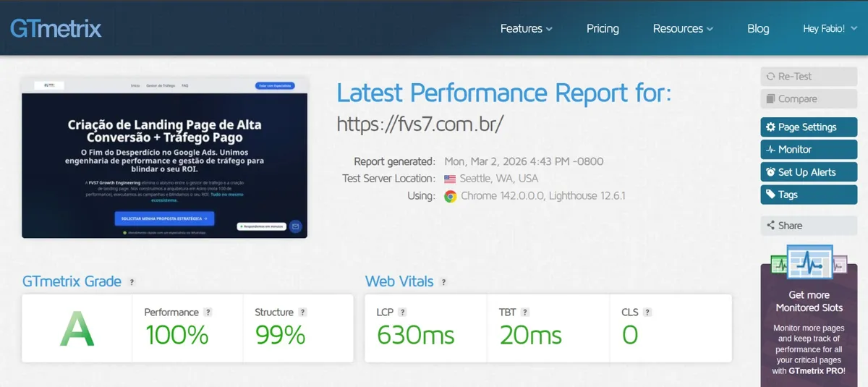
Task: Click the CLS value 0
Action: [x=630, y=336]
